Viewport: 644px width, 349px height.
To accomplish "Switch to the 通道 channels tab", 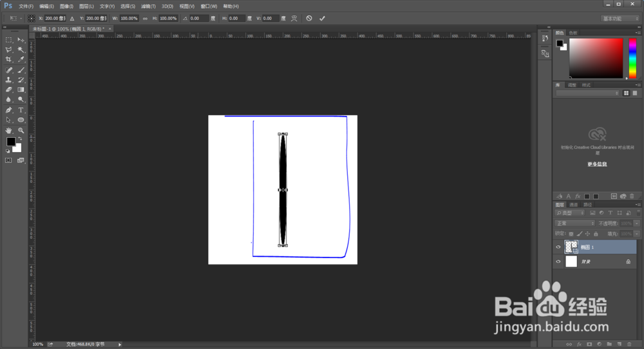I will point(574,205).
